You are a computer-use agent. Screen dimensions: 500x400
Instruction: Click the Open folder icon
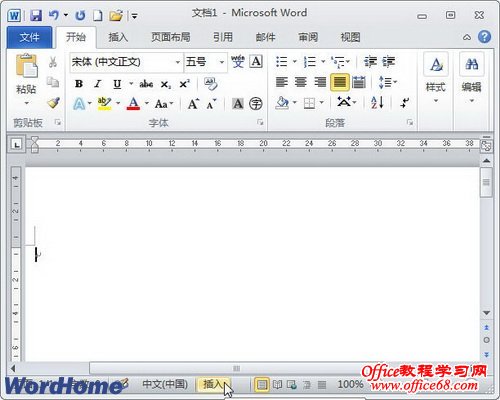(116, 15)
